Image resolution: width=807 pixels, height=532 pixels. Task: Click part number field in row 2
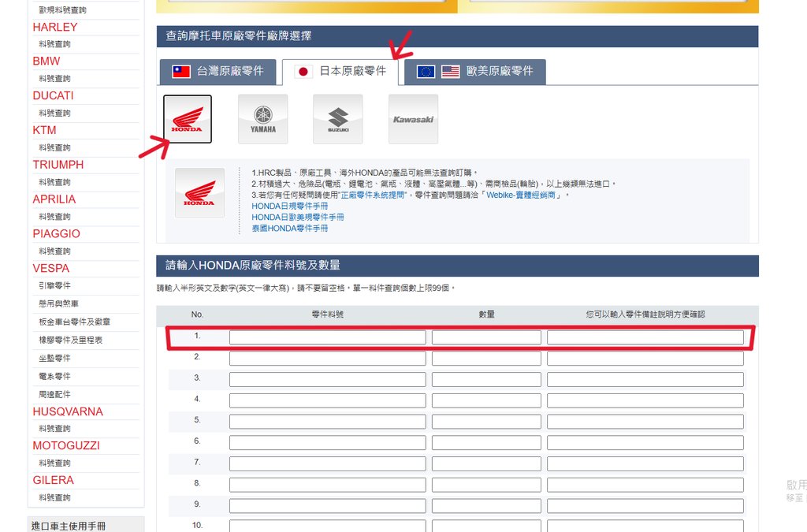(328, 359)
